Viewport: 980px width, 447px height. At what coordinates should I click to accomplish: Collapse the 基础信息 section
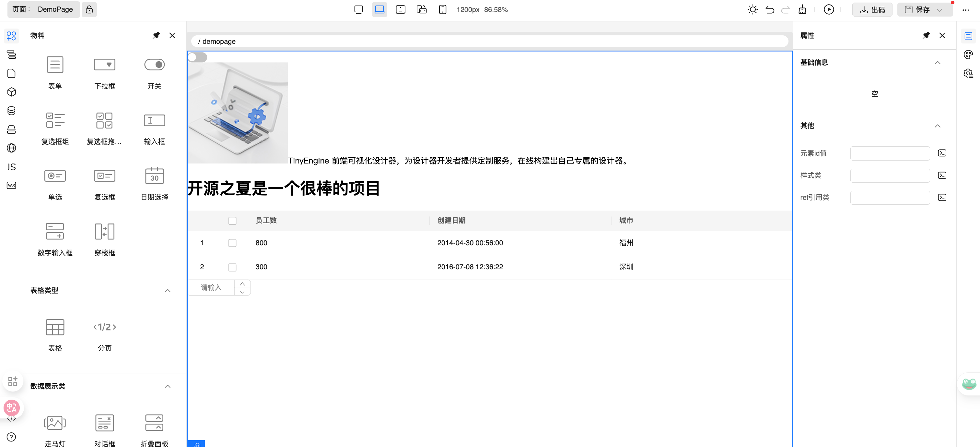pyautogui.click(x=938, y=62)
